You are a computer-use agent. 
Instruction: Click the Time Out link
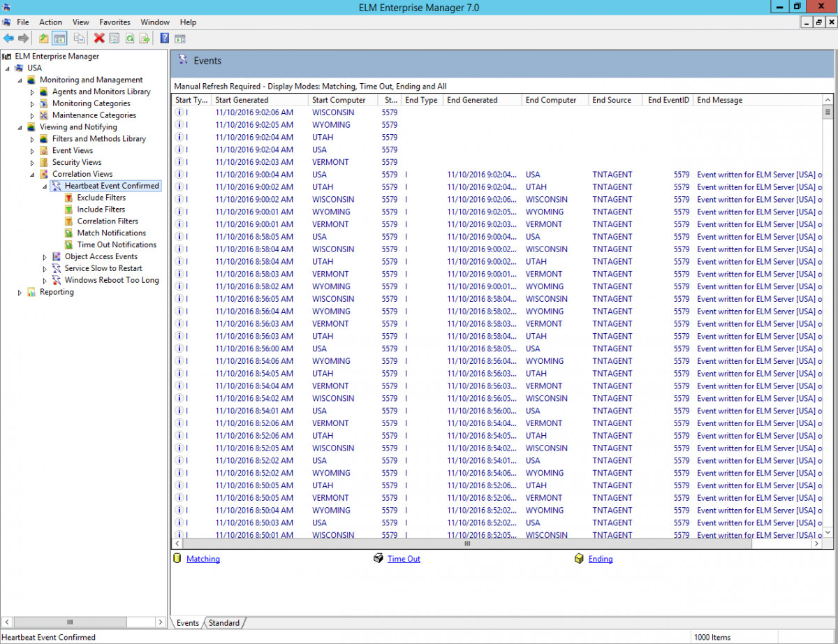point(404,559)
